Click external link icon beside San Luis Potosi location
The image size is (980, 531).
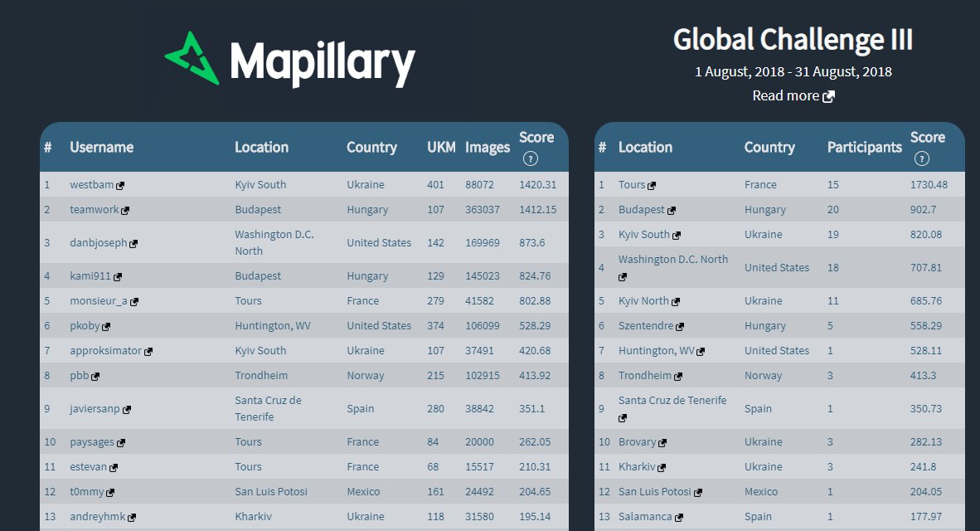(697, 493)
